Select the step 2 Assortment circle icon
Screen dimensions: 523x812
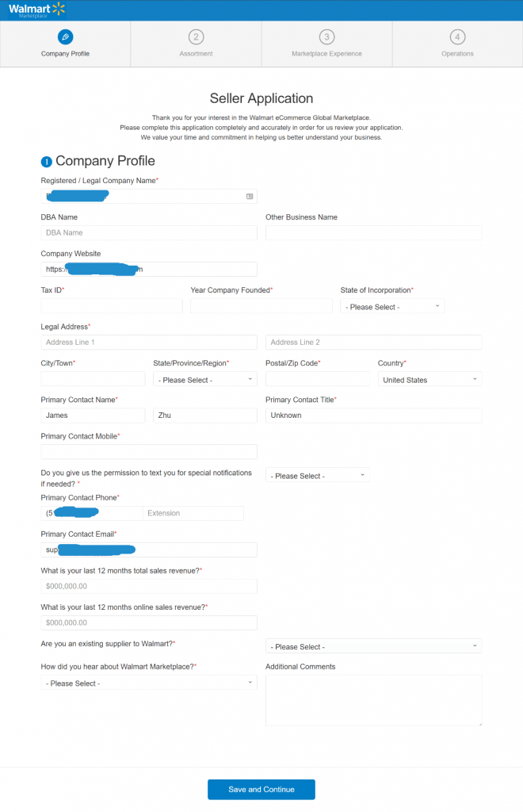point(196,36)
